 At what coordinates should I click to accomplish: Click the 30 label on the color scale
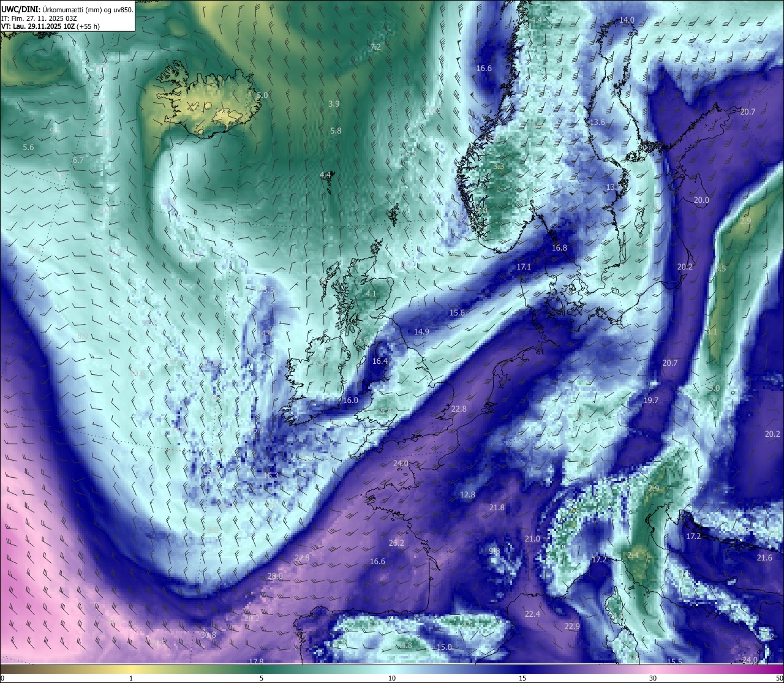point(653,678)
